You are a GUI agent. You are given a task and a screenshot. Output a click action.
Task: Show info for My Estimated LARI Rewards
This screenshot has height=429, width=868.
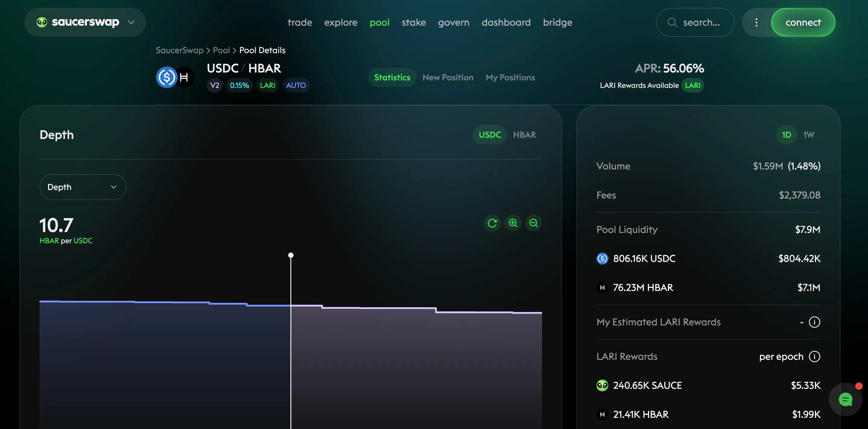tap(814, 322)
